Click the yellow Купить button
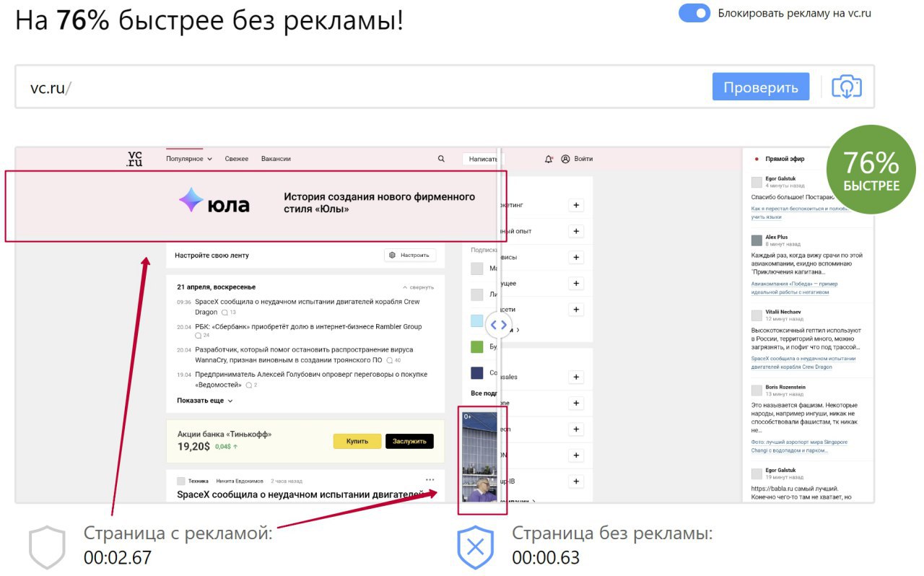Viewport: 924px width, 576px height. 357,441
